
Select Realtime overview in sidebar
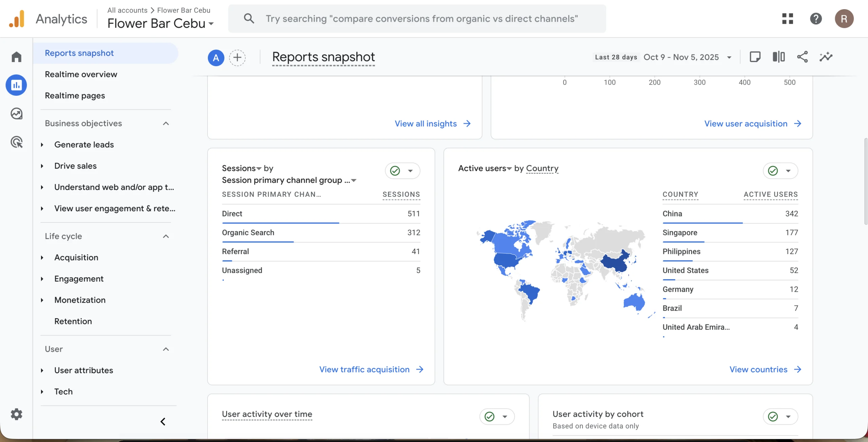[x=81, y=74]
